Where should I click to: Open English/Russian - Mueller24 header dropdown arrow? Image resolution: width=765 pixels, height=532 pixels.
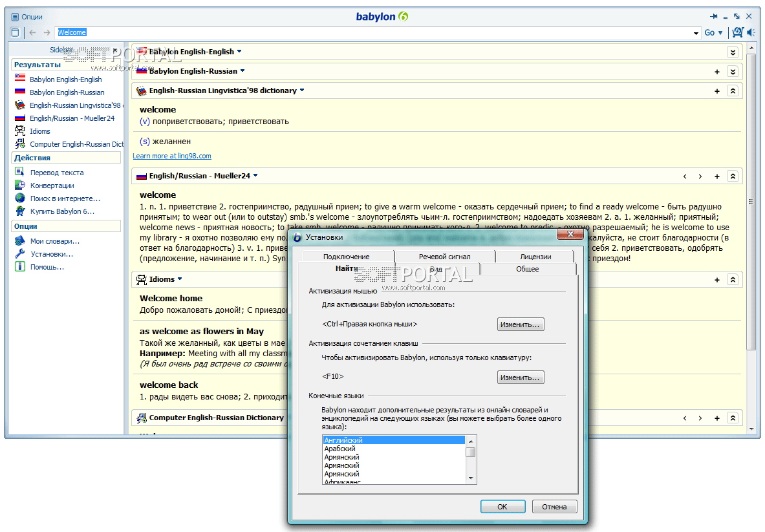pyautogui.click(x=255, y=176)
